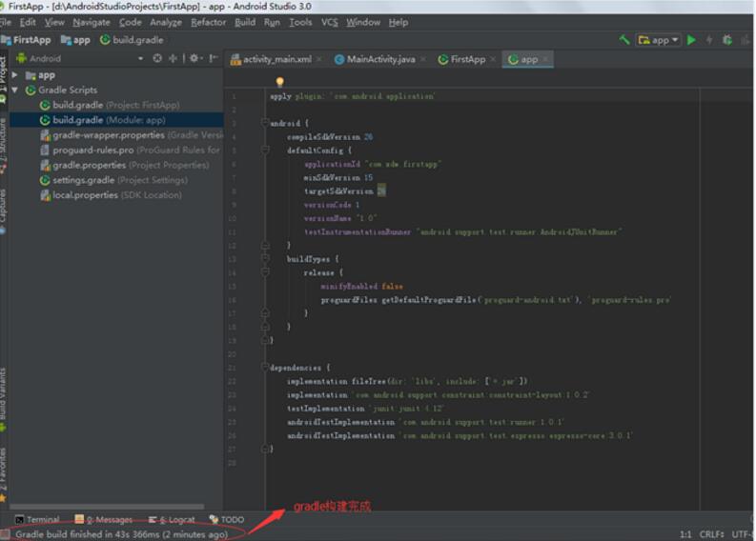
Task: Hide the Project panel with hide icon
Action: click(x=214, y=58)
